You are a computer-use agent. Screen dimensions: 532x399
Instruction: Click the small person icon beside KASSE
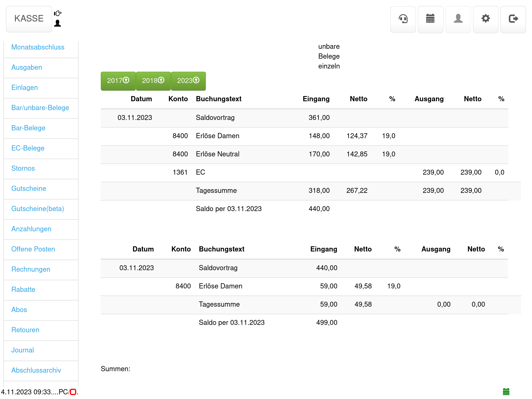[x=58, y=23]
